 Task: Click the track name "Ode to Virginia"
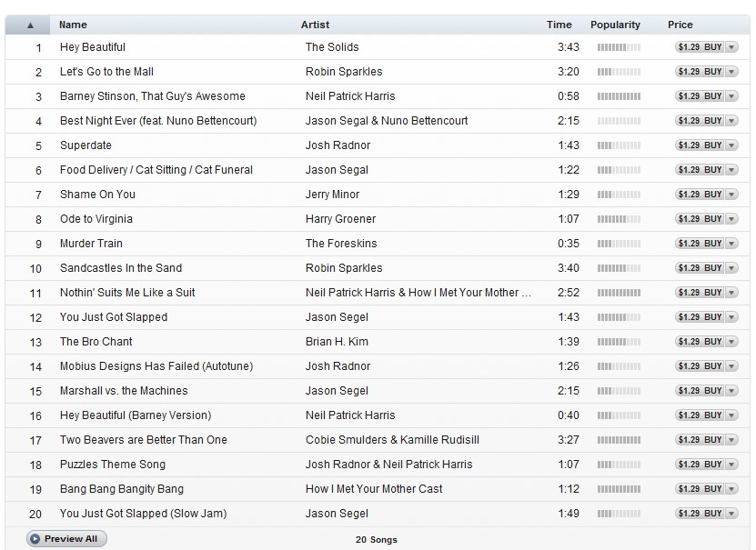(x=96, y=219)
